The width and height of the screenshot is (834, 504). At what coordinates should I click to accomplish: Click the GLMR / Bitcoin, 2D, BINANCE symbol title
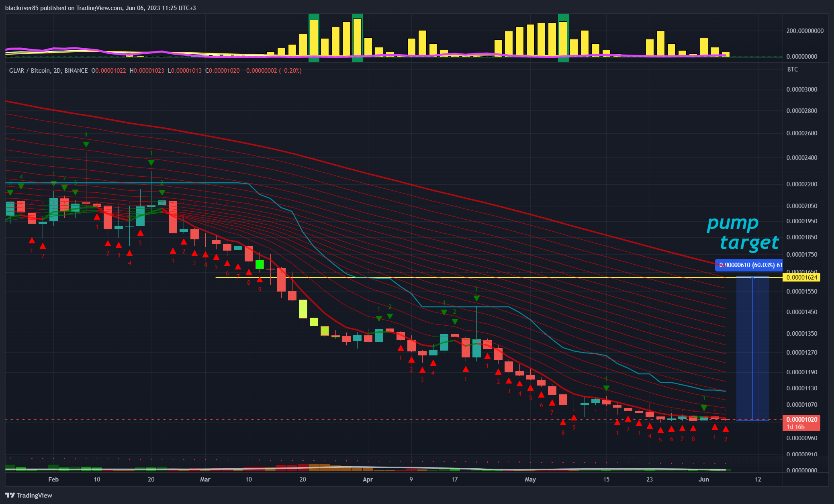(48, 71)
